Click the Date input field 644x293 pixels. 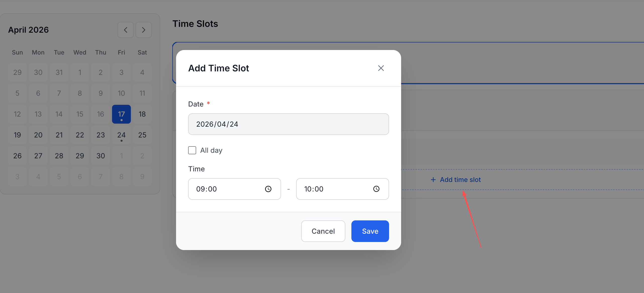288,124
